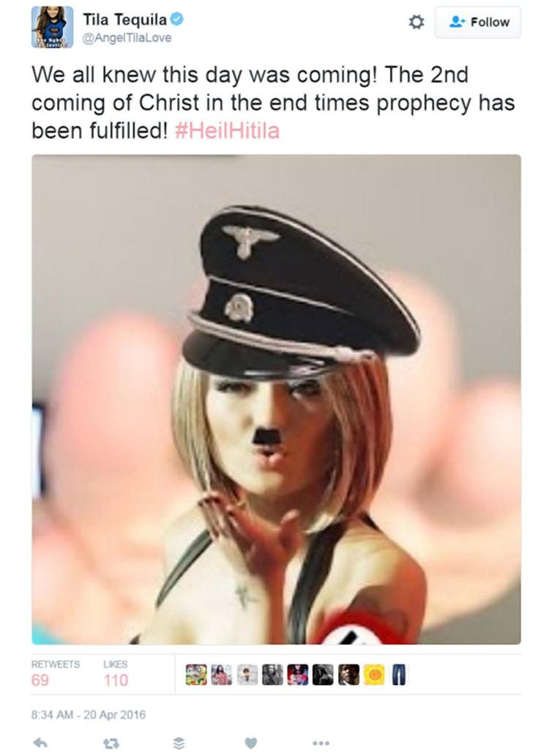Click the reply arrow icon
The image size is (549, 756).
click(40, 743)
